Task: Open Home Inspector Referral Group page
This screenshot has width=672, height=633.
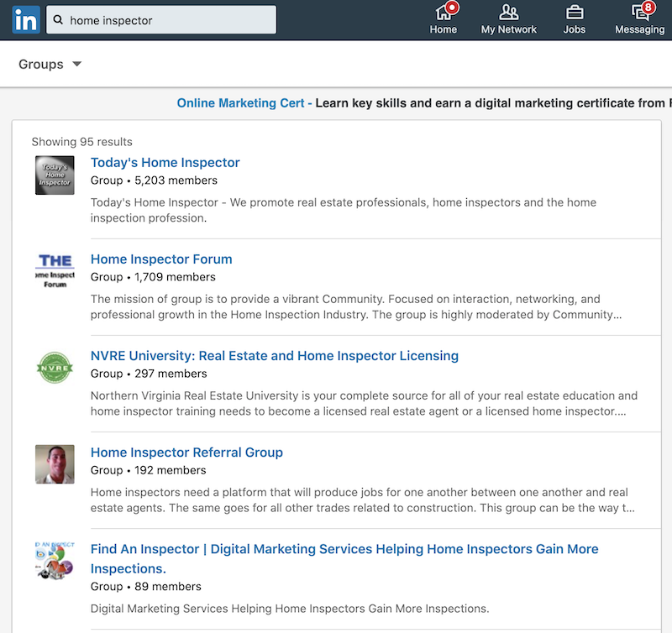Action: tap(186, 452)
